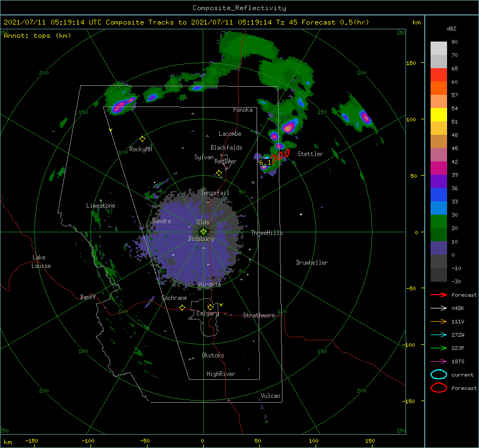Image resolution: width=479 pixels, height=448 pixels.
Task: Click the magenta 18TS arrow in legend
Action: pos(439,362)
